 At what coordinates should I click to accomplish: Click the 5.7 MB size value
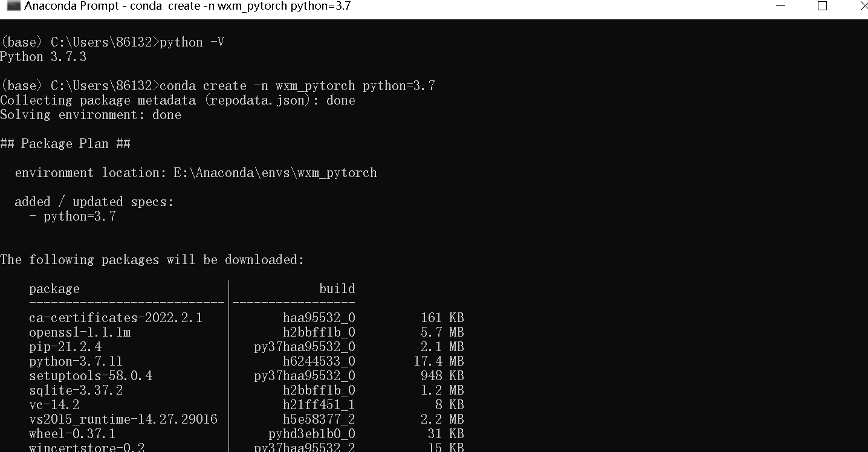pos(442,332)
